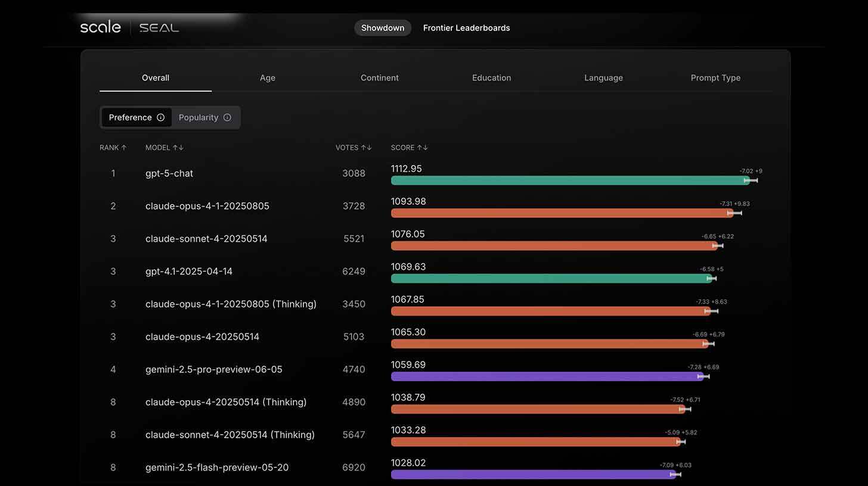Click the -5.09 +5.82 error margin label
The height and width of the screenshot is (486, 868).
681,432
